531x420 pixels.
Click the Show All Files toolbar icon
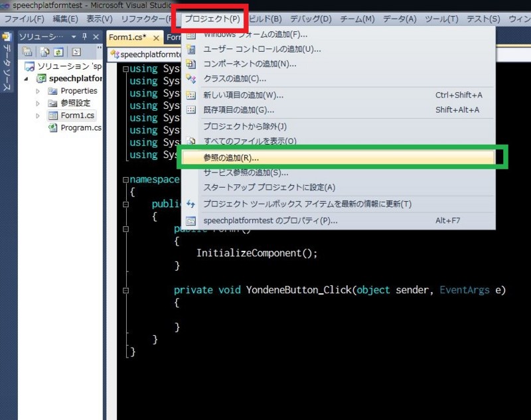pos(44,52)
